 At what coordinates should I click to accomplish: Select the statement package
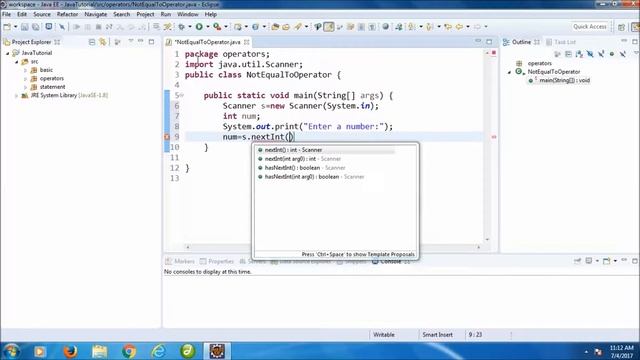click(53, 87)
